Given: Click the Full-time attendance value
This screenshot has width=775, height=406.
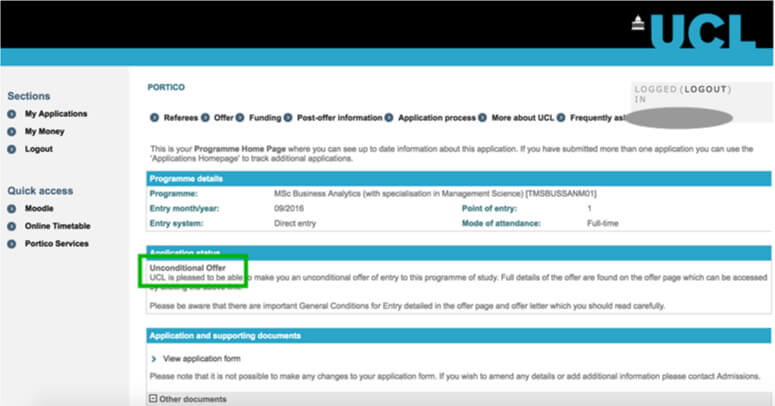Looking at the screenshot, I should tap(603, 223).
